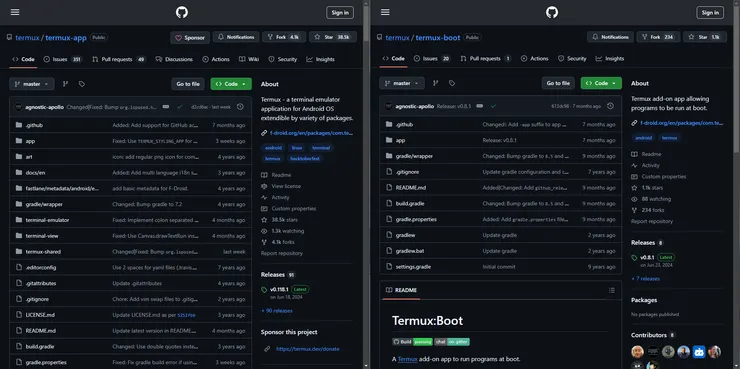This screenshot has width=740, height=369.
Task: Open '+ 7 releases' link in termux-boot
Action: 646,279
